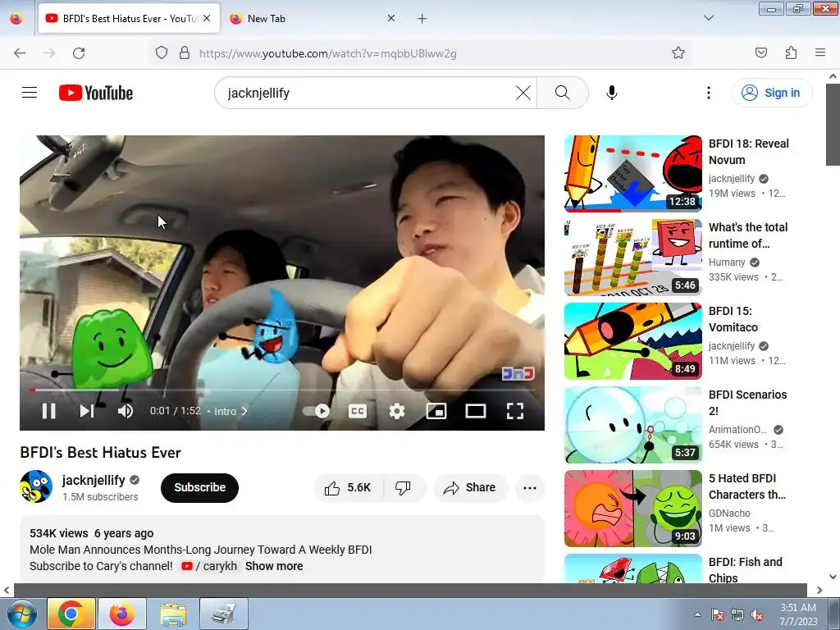This screenshot has height=630, width=840.
Task: Open BFDI 15: Vomitaco thumbnail
Action: point(632,341)
